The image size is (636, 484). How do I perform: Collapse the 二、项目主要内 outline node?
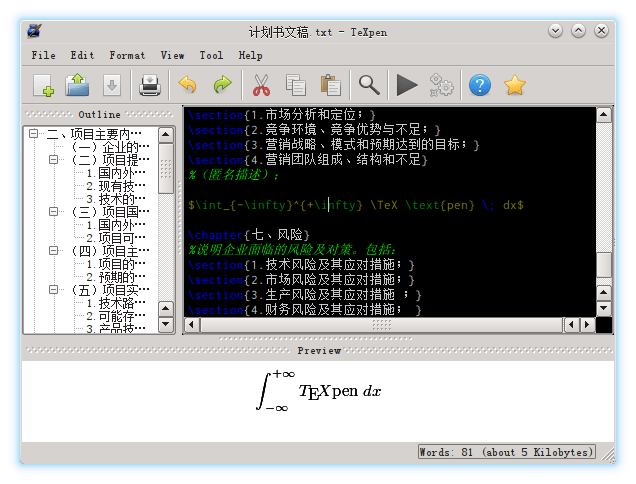coord(34,133)
